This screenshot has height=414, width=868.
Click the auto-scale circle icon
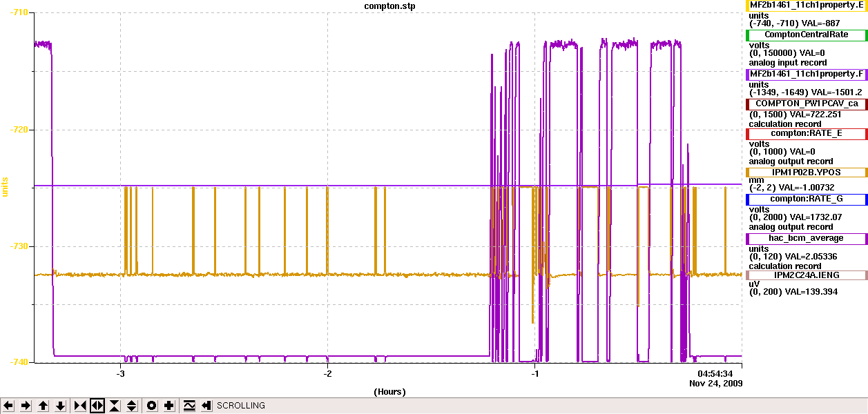coord(152,406)
